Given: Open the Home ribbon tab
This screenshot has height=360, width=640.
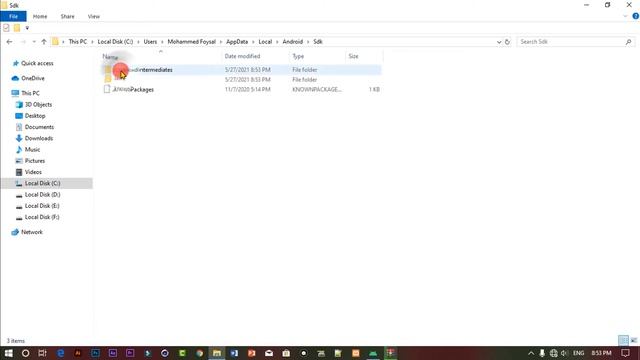Looking at the screenshot, I should point(40,16).
